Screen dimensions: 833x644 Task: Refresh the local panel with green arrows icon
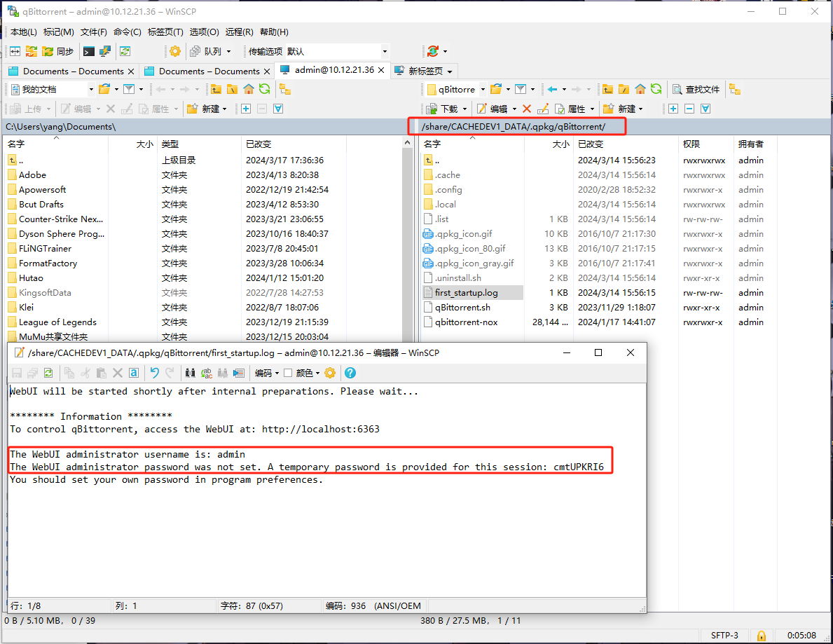click(x=265, y=89)
